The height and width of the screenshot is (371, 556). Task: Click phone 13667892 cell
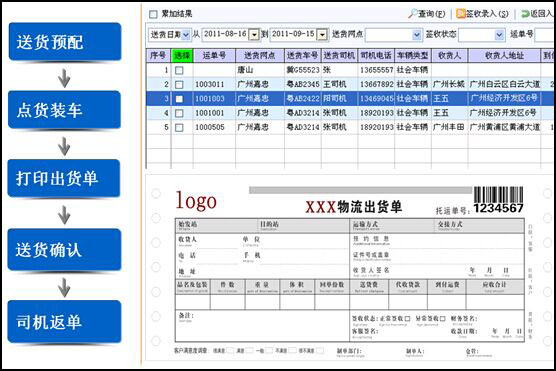click(376, 84)
